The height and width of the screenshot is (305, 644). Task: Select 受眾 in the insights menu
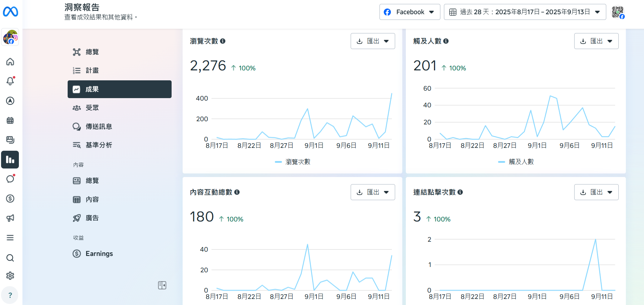click(92, 108)
